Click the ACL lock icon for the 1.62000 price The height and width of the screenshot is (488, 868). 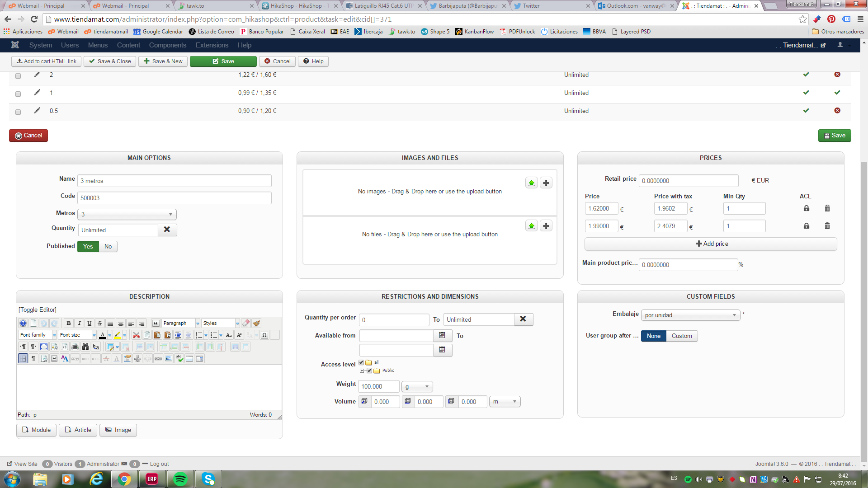806,208
